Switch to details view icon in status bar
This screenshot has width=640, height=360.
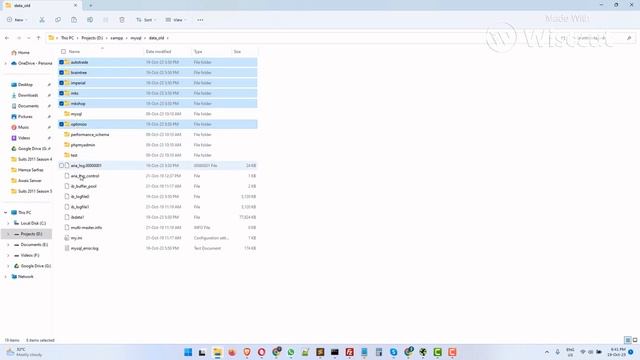628,340
